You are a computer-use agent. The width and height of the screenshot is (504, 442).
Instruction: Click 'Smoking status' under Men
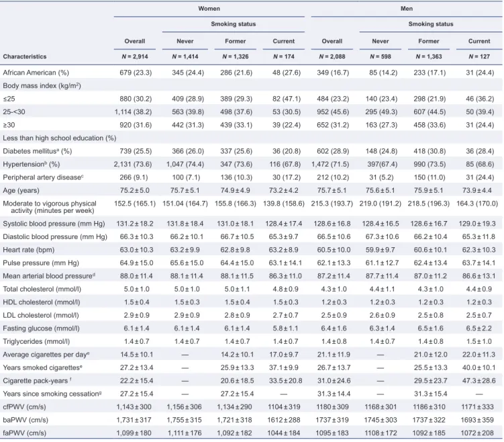(431, 24)
